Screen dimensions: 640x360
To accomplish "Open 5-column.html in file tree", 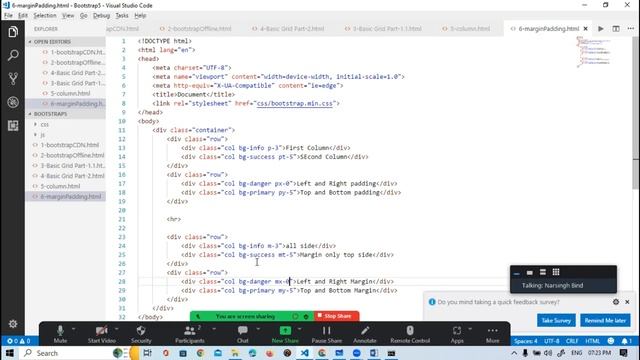I will click(60, 186).
